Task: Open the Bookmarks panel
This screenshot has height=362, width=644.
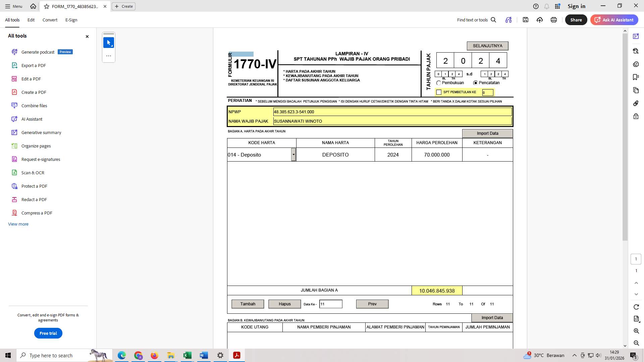Action: pyautogui.click(x=636, y=77)
